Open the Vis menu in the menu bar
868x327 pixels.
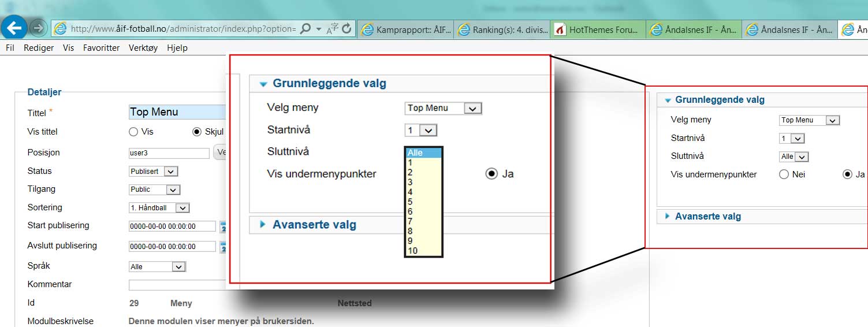tap(68, 48)
